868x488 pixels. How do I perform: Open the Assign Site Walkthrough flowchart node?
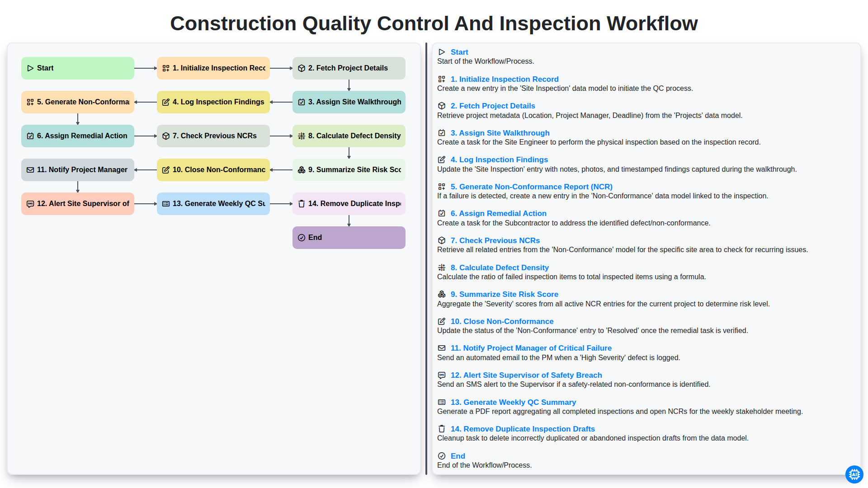click(349, 102)
